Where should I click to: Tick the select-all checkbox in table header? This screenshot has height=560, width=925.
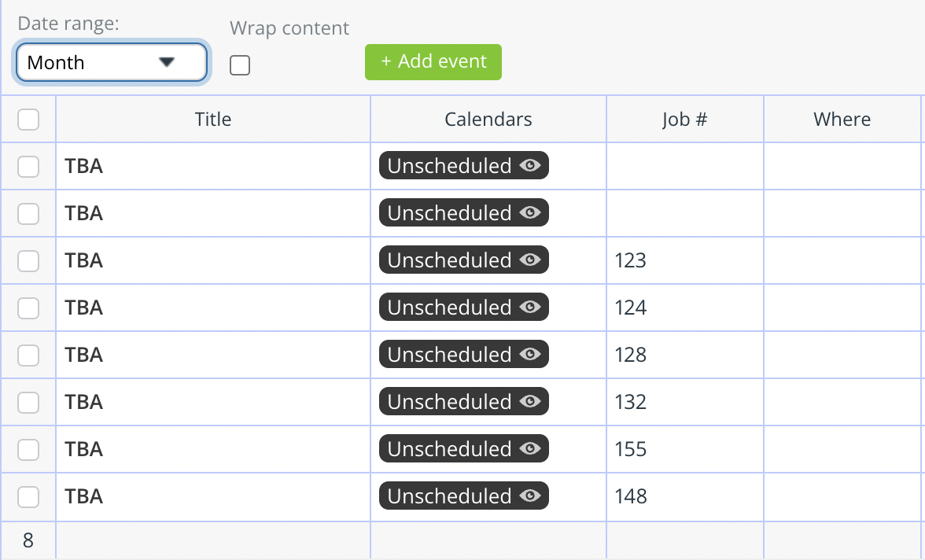click(28, 120)
